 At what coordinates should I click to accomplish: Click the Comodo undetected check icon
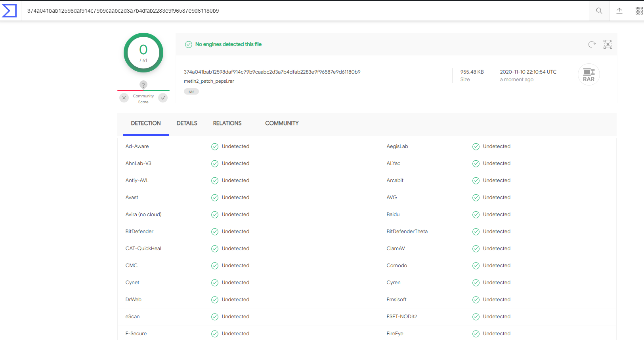[476, 266]
